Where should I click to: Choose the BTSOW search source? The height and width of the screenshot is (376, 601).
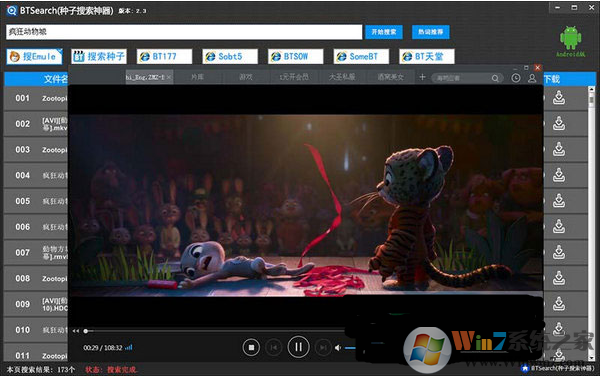click(296, 56)
